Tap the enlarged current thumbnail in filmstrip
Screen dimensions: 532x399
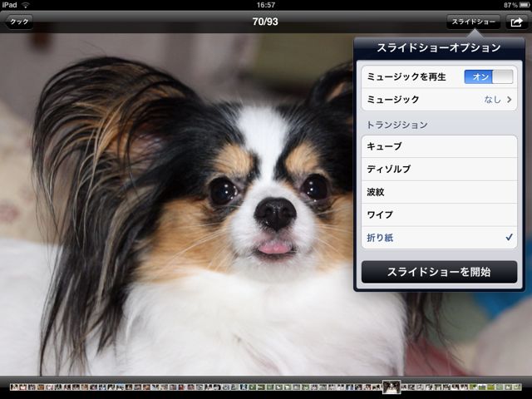[392, 387]
